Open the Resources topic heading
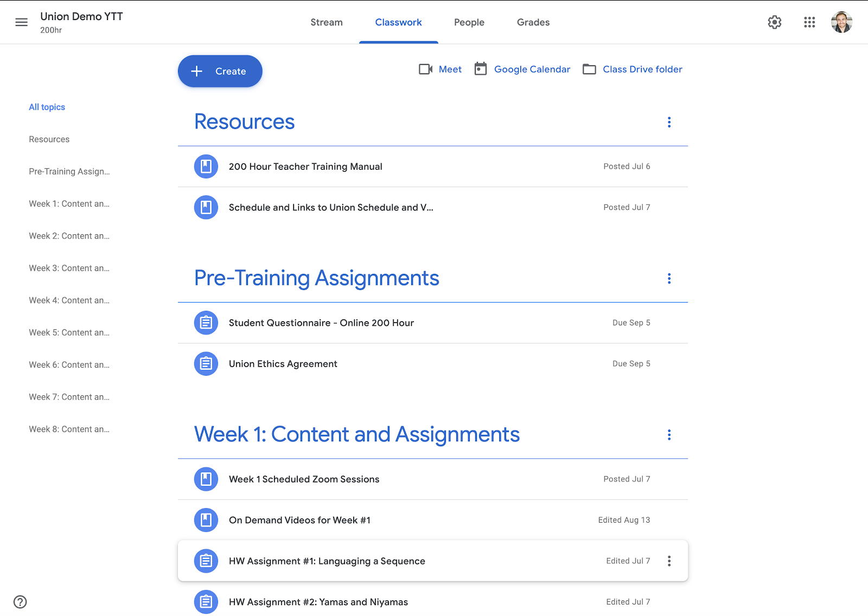This screenshot has height=616, width=868. point(245,122)
